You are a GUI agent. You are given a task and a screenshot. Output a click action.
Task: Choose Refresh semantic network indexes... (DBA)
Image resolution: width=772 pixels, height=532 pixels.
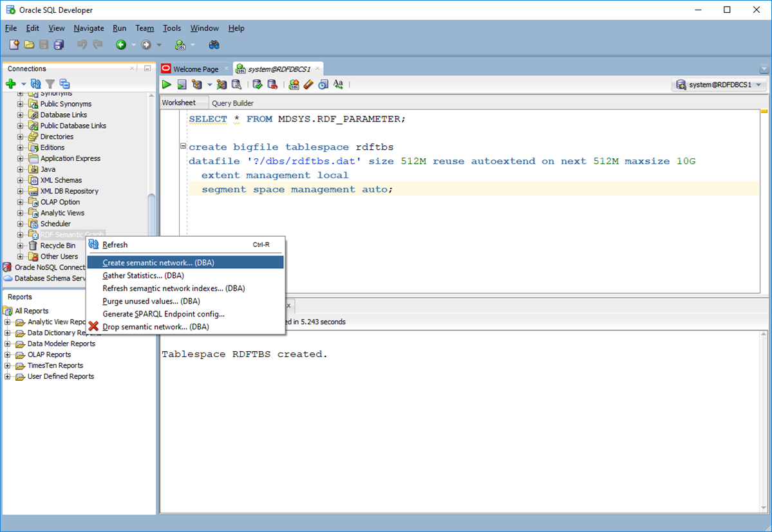(x=185, y=288)
